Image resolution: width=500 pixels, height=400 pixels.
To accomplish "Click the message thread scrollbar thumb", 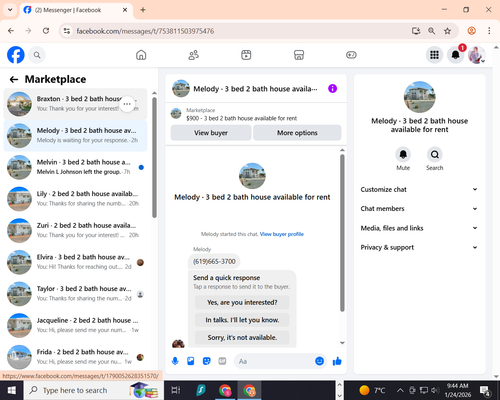I will tap(342, 233).
